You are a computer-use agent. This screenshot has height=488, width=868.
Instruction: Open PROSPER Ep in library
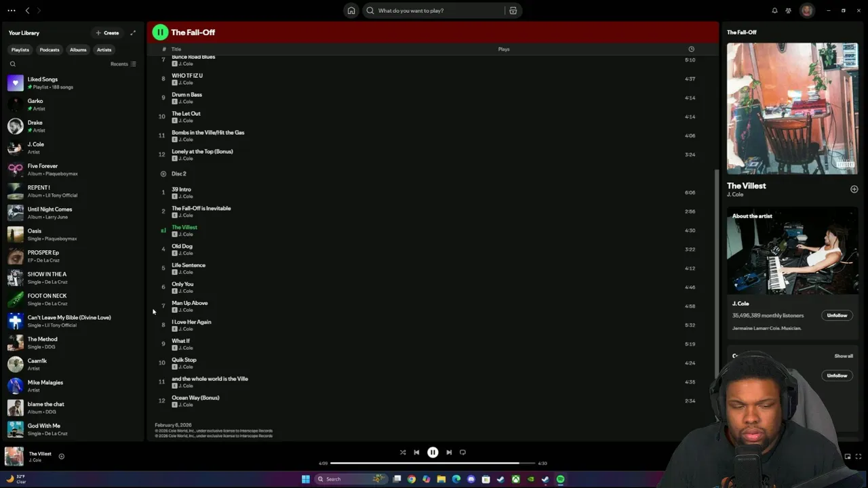tap(73, 256)
